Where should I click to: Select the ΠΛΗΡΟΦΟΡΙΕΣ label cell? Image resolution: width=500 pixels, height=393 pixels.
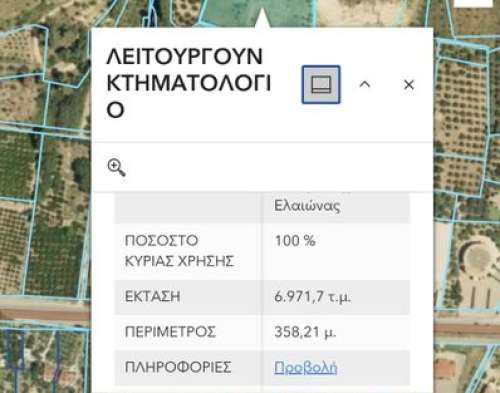(188, 367)
